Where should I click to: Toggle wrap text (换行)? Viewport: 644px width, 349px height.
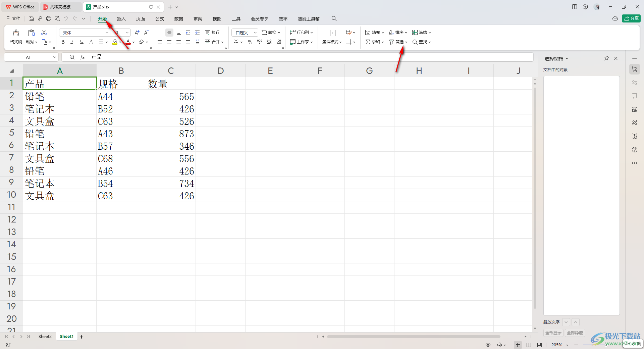(212, 33)
